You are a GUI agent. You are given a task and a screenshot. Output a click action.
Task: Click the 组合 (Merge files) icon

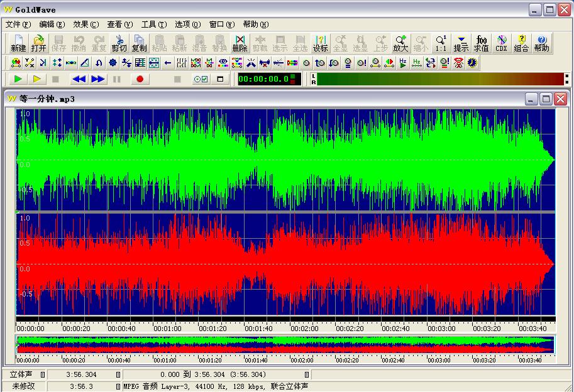click(521, 43)
